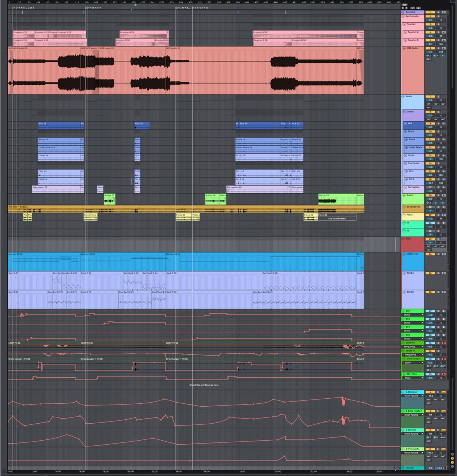The height and width of the screenshot is (476, 457).
Task: Toggle the Bass Sub track activator
Action: point(430,12)
